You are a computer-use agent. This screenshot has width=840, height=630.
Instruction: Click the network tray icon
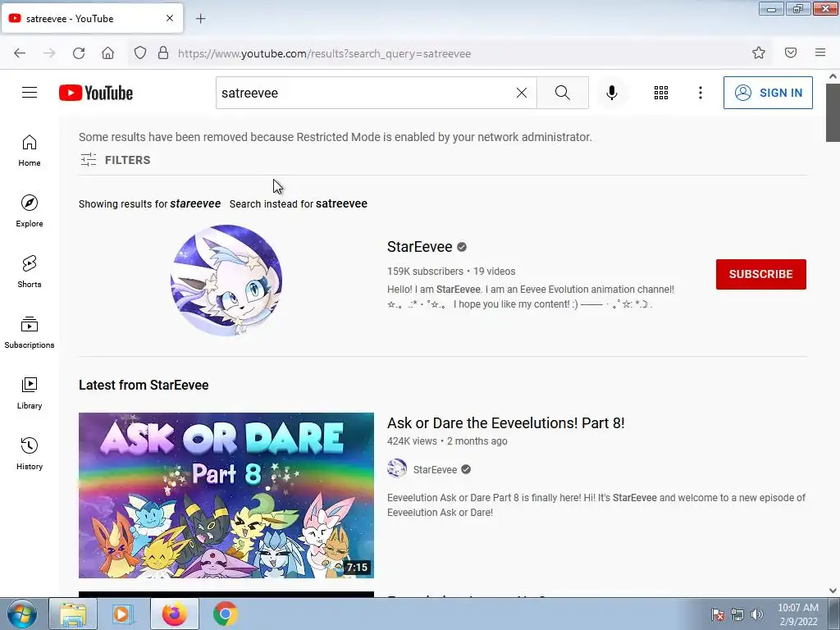737,614
